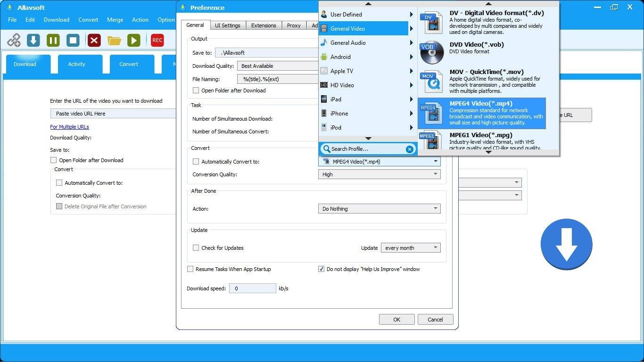Expand General Video category submenu

click(x=411, y=29)
